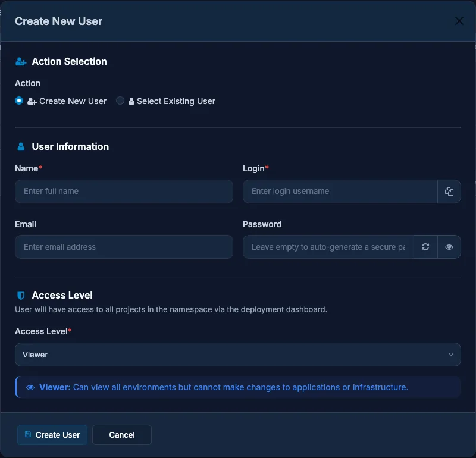
Task: Click the Cancel button
Action: click(122, 435)
